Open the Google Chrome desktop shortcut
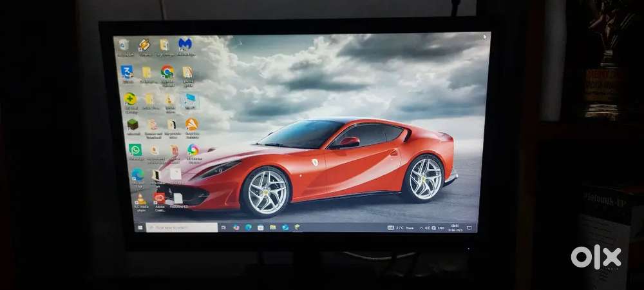This screenshot has height=290, width=644. click(167, 71)
